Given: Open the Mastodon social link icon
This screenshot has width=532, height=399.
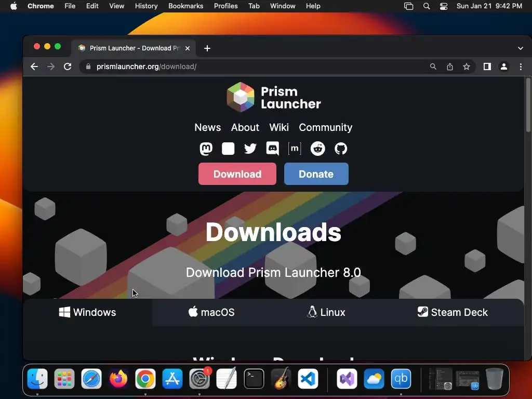Looking at the screenshot, I should 206,149.
